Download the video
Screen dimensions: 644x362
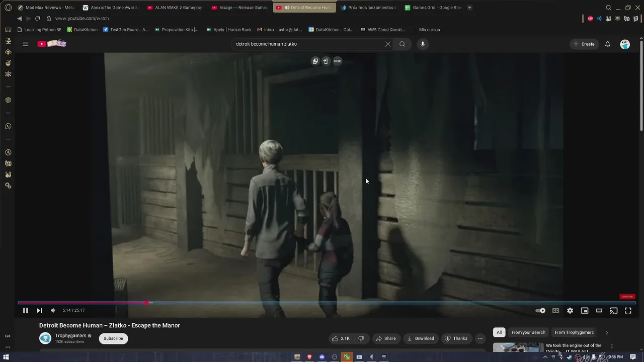[421, 338]
